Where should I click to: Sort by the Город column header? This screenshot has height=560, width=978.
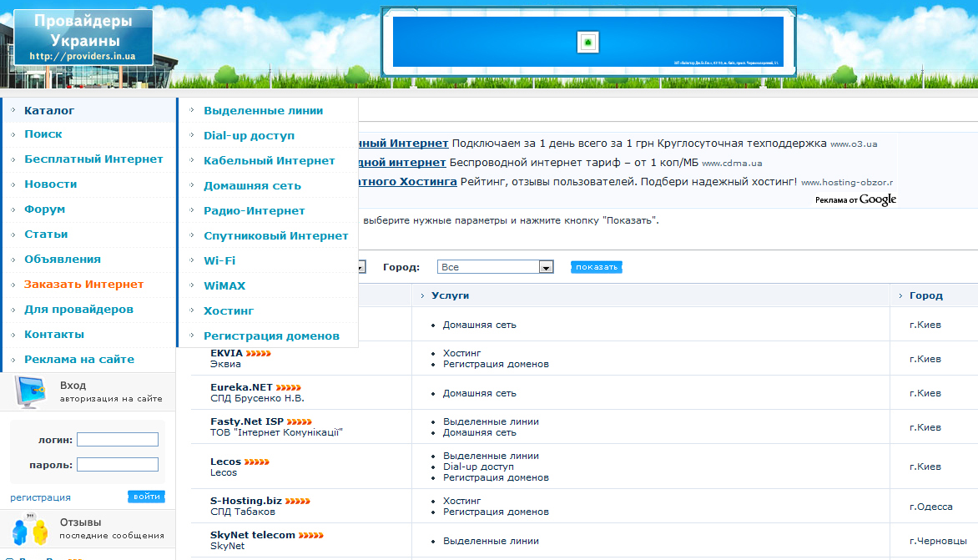point(926,295)
